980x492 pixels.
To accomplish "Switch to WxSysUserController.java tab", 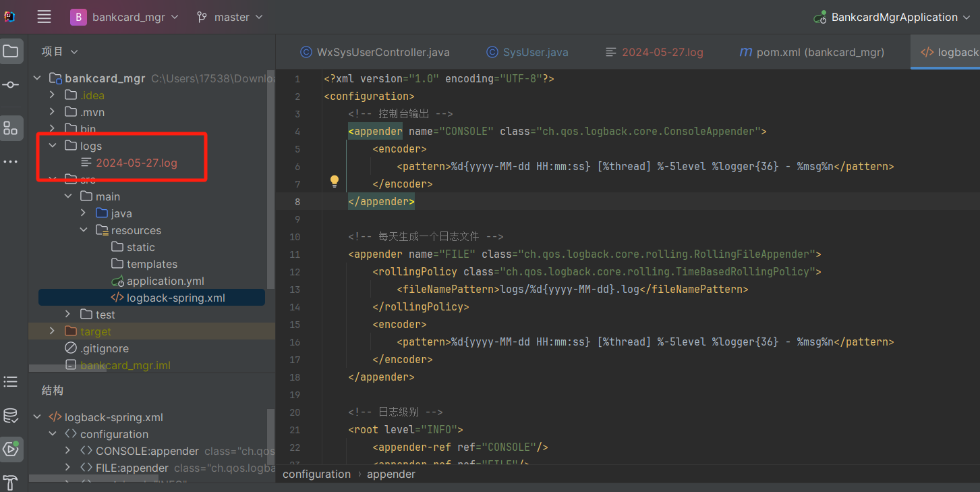I will pos(374,52).
